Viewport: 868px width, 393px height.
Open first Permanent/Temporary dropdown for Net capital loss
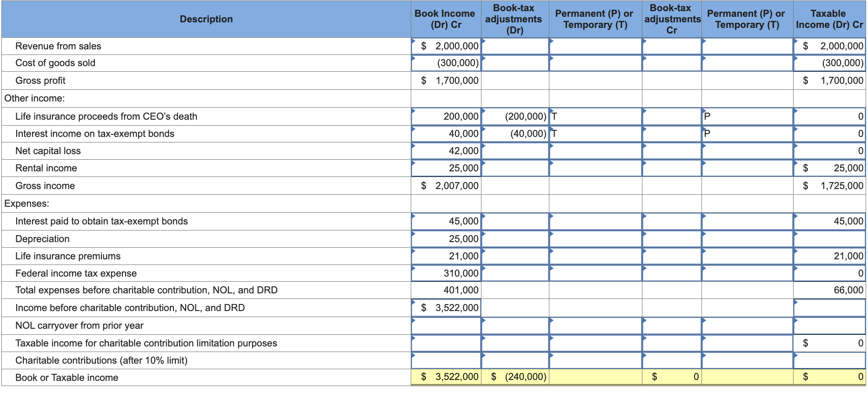tap(595, 151)
